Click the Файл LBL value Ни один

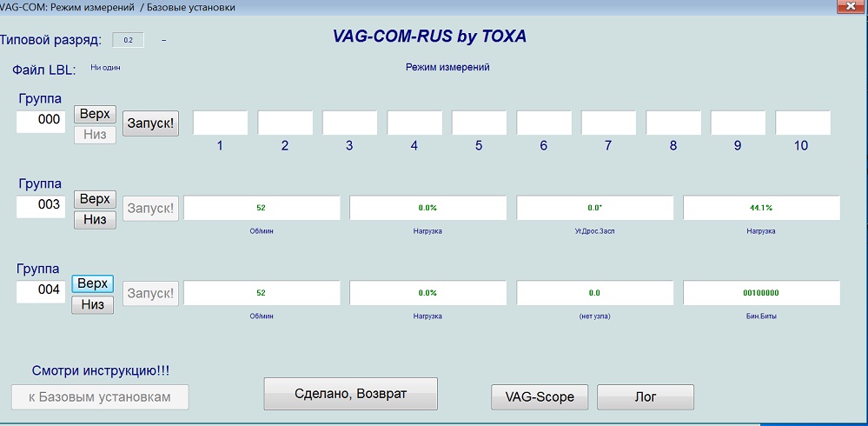[x=105, y=68]
